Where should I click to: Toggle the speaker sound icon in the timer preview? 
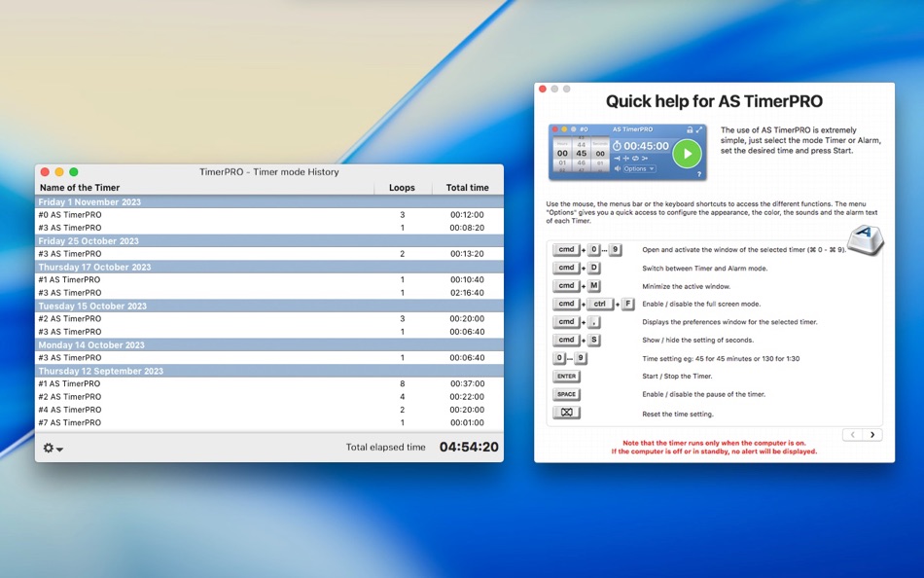[618, 168]
